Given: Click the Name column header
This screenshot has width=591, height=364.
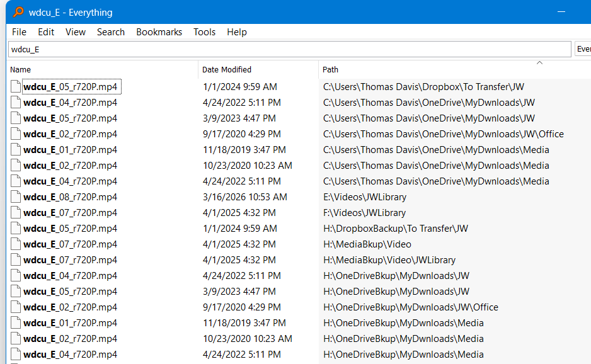Looking at the screenshot, I should (21, 69).
